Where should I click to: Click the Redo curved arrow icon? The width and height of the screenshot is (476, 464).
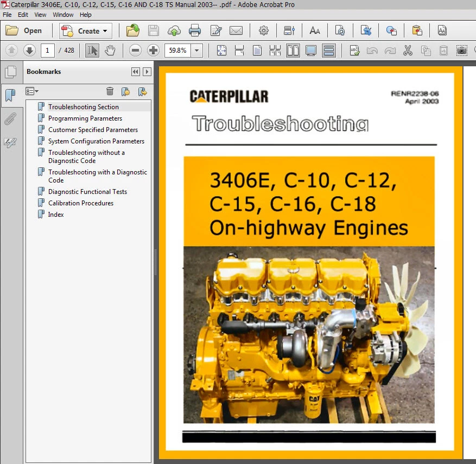(x=390, y=51)
